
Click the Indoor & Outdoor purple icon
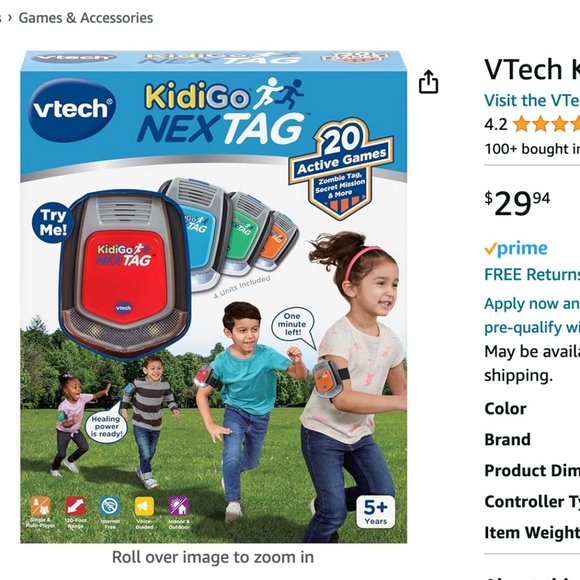(x=179, y=506)
